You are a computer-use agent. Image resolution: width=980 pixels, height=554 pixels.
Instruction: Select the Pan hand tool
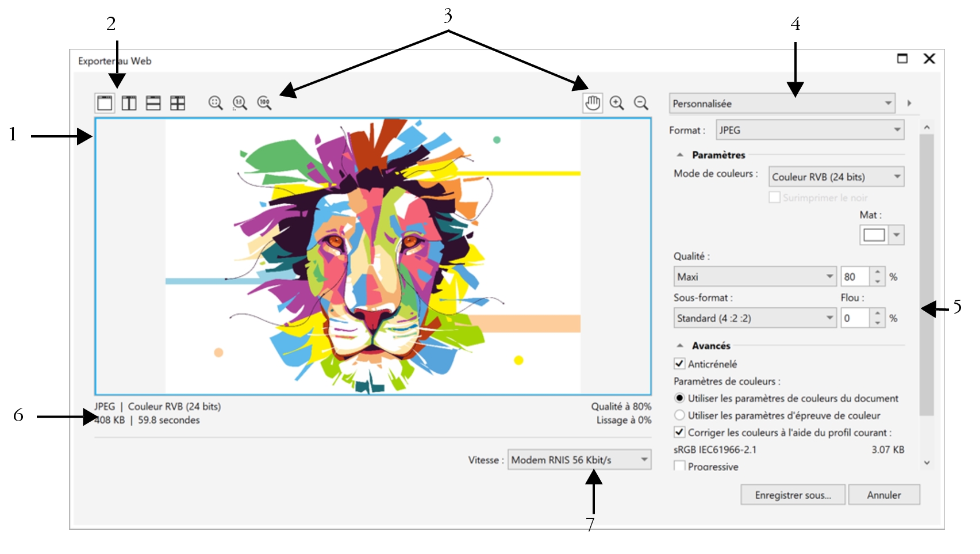[x=593, y=103]
